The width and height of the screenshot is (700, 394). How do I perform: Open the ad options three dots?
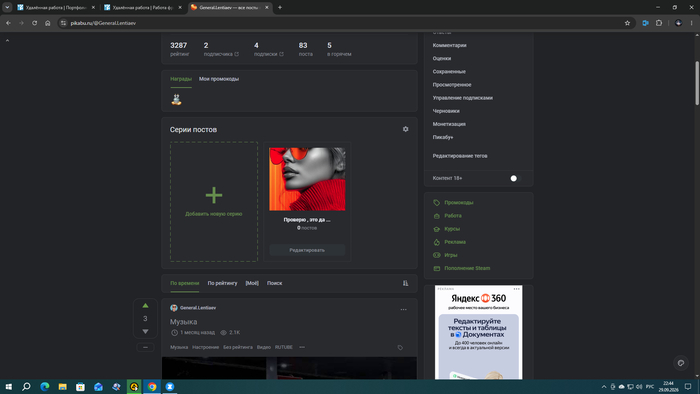point(517,289)
